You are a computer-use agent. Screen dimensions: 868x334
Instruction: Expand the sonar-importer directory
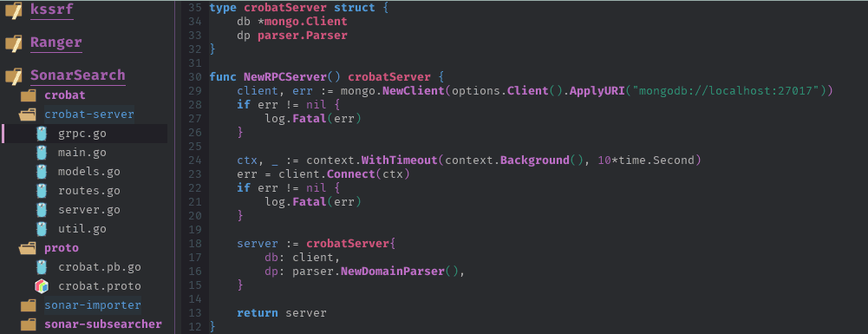point(93,305)
